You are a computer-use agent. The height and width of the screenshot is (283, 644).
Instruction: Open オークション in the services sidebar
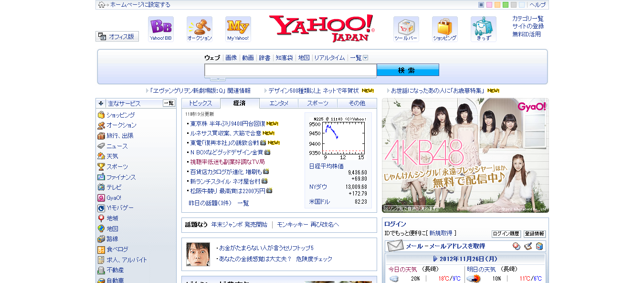coord(117,125)
